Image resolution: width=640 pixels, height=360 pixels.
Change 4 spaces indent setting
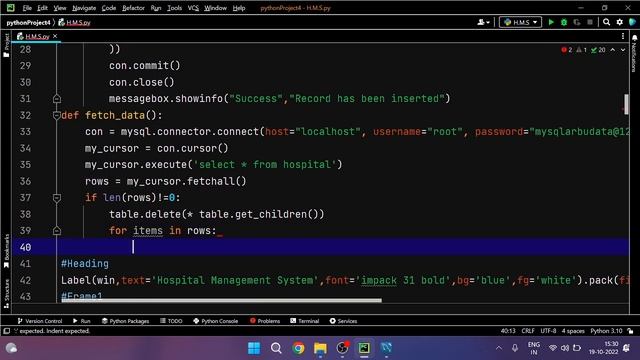(x=573, y=331)
